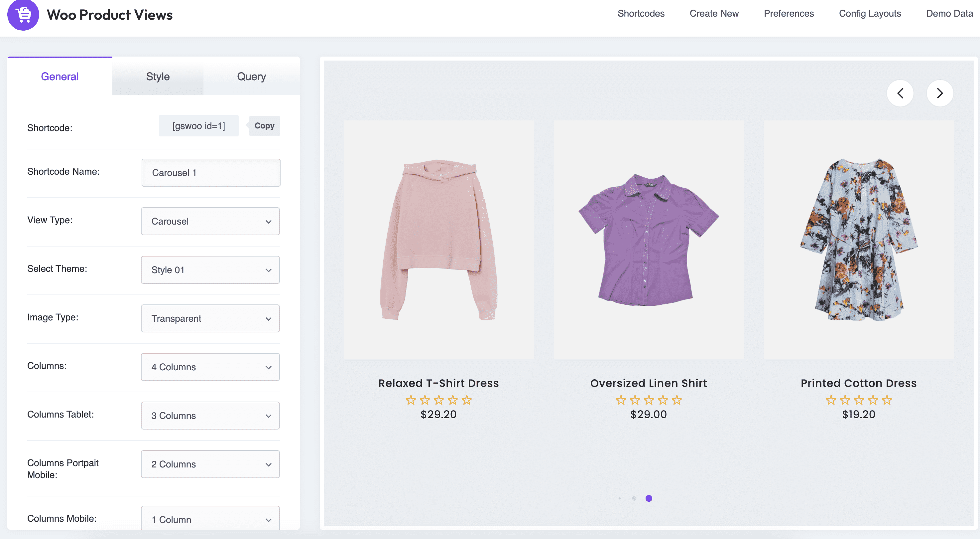Open Shortcodes in top navigation
Screen dimensions: 980x539
pyautogui.click(x=641, y=14)
